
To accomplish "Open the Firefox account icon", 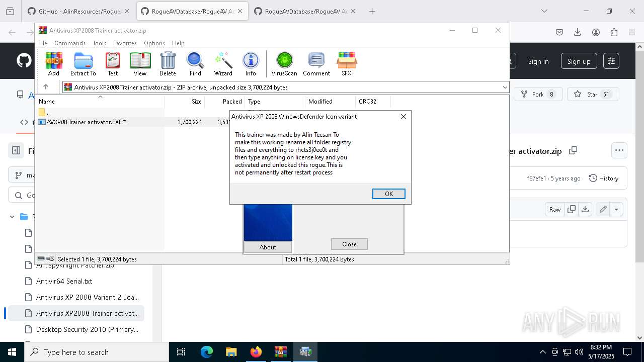I will click(596, 32).
